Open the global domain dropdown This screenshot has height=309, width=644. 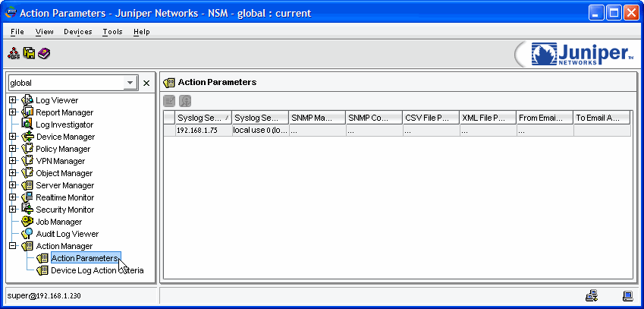[130, 83]
